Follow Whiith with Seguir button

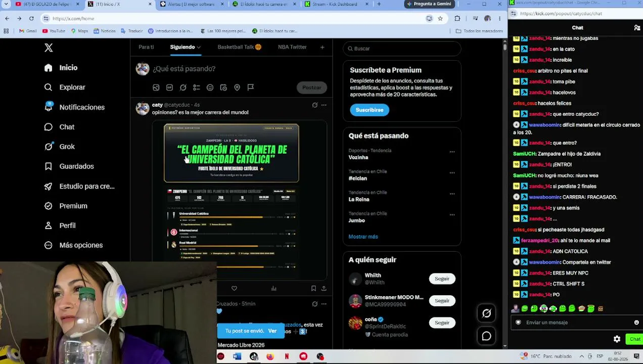click(x=442, y=279)
